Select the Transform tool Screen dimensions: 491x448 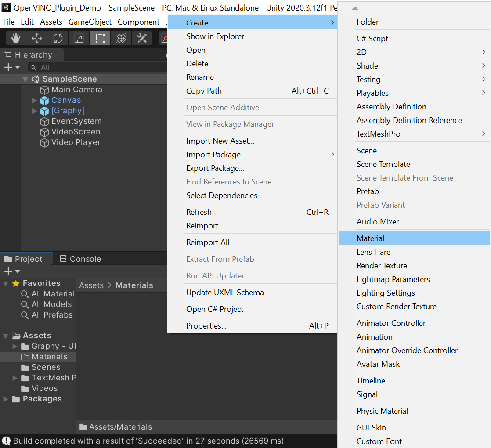121,38
